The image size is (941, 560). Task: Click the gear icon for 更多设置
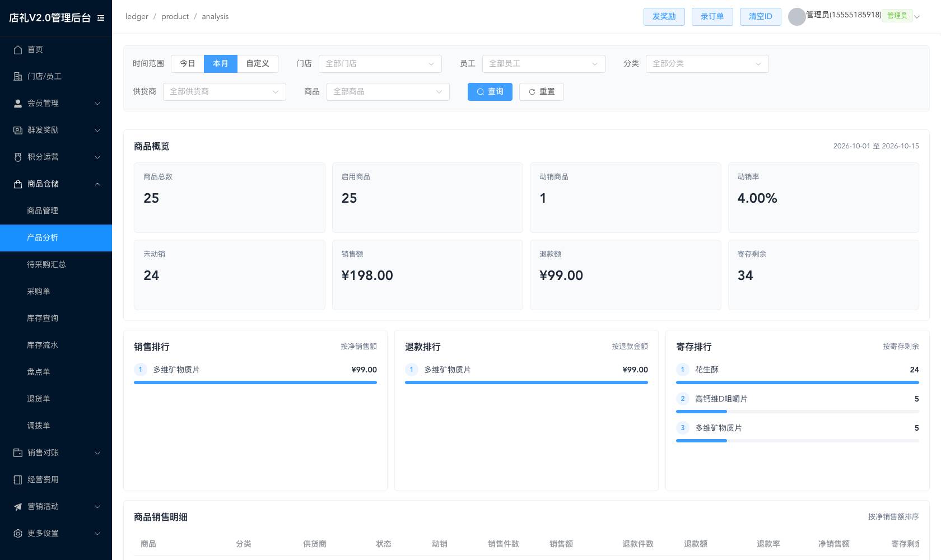[18, 534]
